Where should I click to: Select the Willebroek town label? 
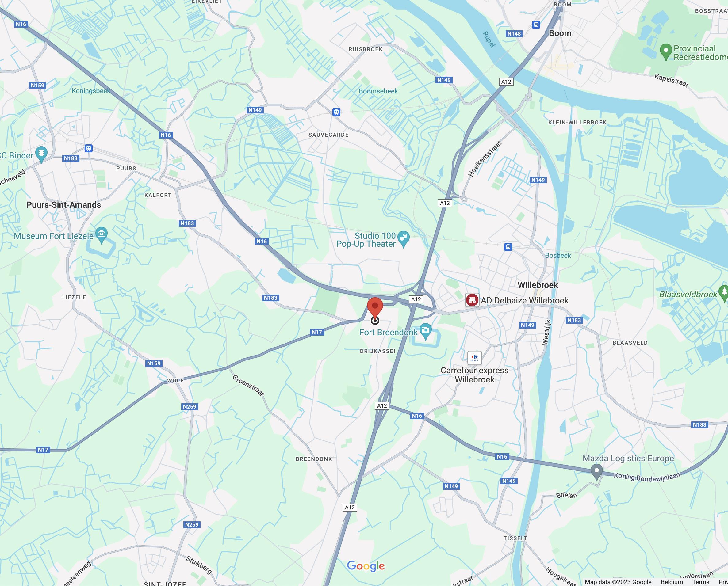click(538, 285)
